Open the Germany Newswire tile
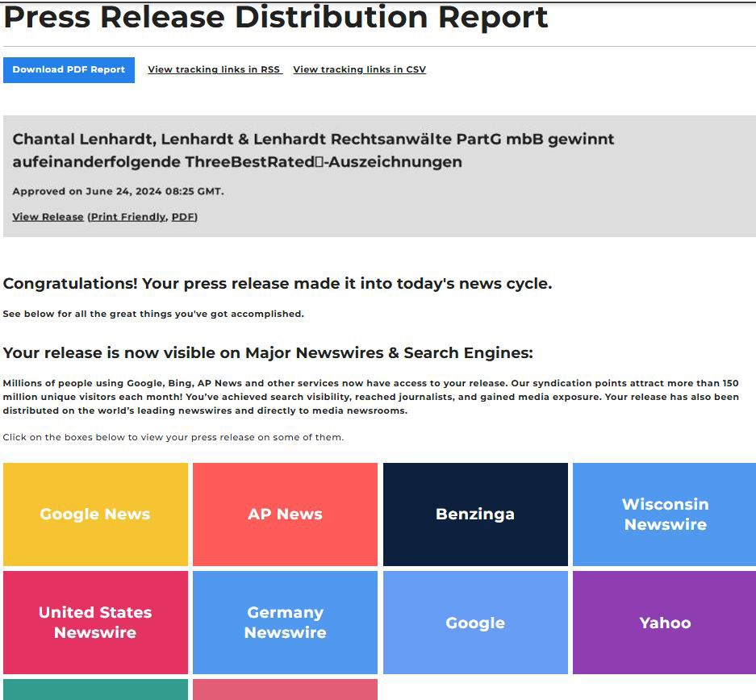The height and width of the screenshot is (700, 756). pos(285,623)
